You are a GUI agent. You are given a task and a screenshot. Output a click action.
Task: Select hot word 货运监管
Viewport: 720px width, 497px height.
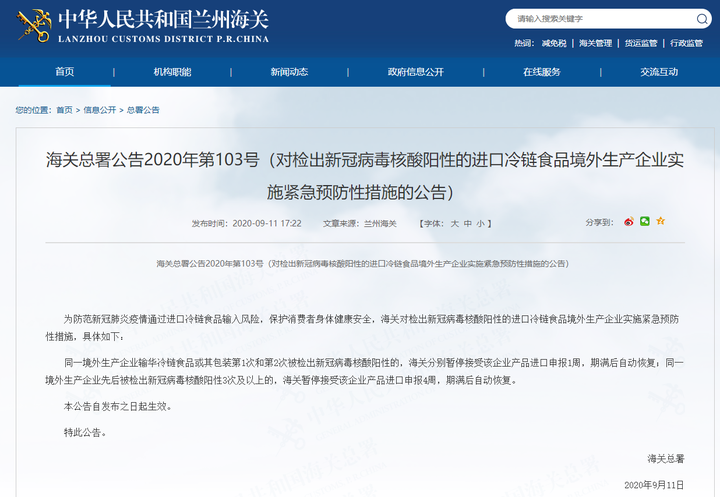(x=641, y=43)
